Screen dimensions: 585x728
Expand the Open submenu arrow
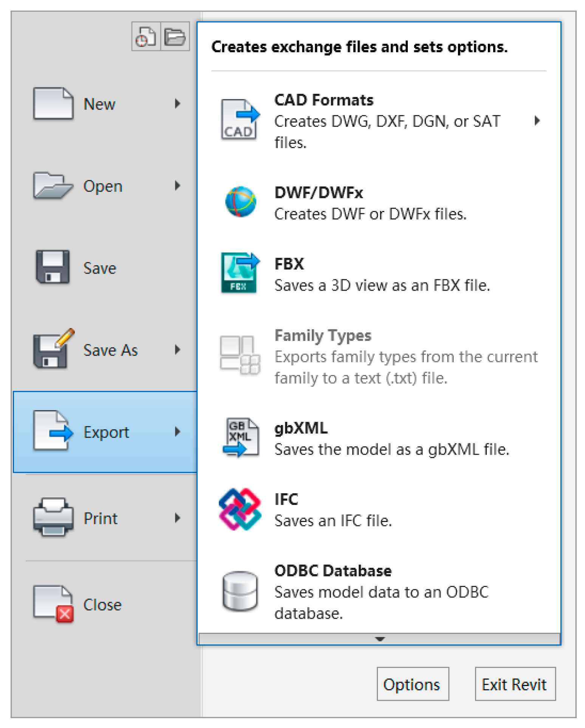[177, 186]
